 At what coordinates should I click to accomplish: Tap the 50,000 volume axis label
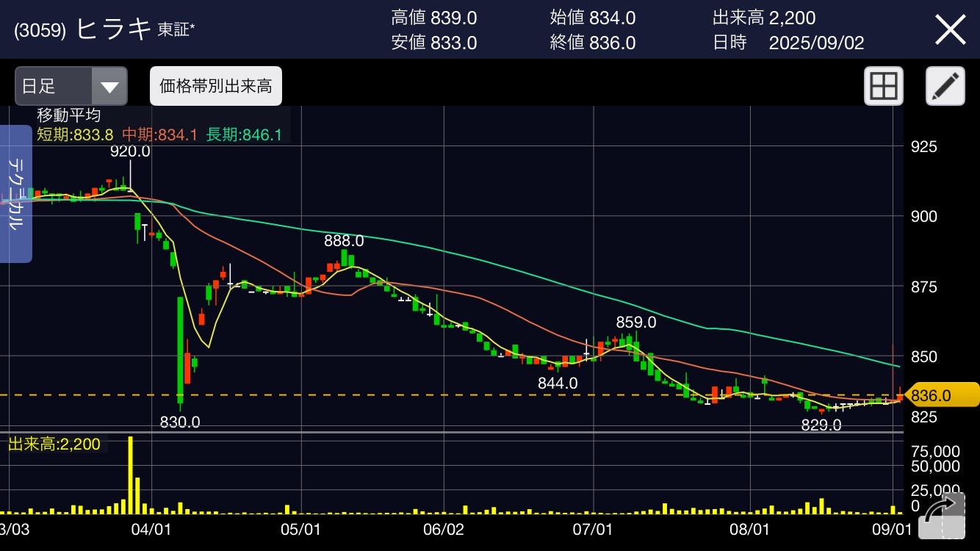coord(935,466)
